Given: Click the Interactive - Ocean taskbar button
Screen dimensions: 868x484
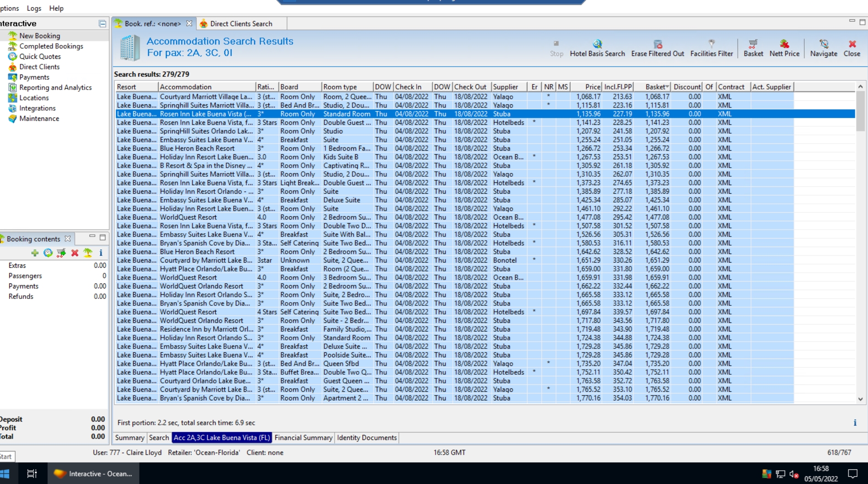Looking at the screenshot, I should point(93,473).
